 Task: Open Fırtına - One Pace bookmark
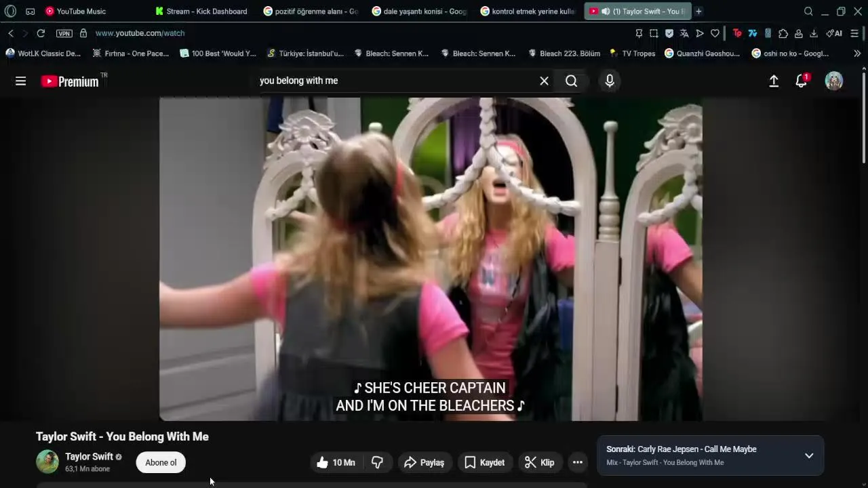pyautogui.click(x=130, y=54)
